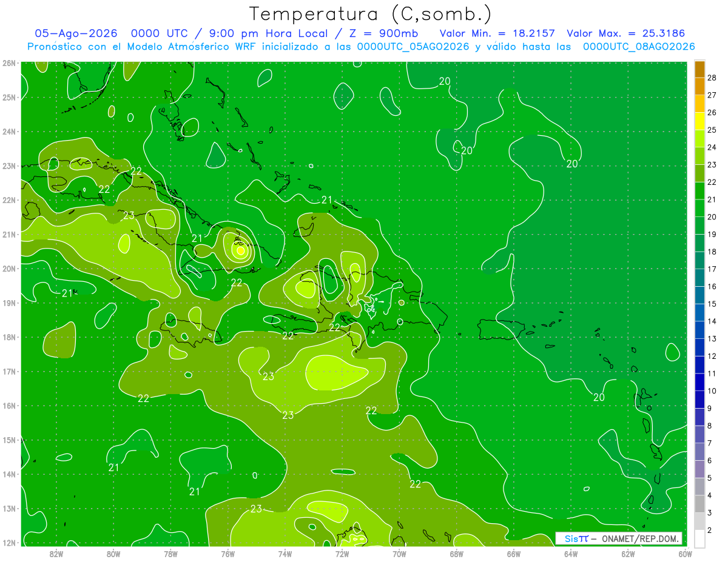Viewport: 728px width, 562px height.
Task: Select the date text '05-Ago-2026'
Action: pos(77,33)
